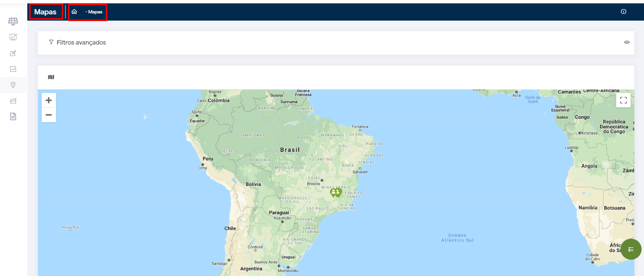Go to home via breadcrumb house icon
Viewport: 644px width, 276px height.
point(74,11)
